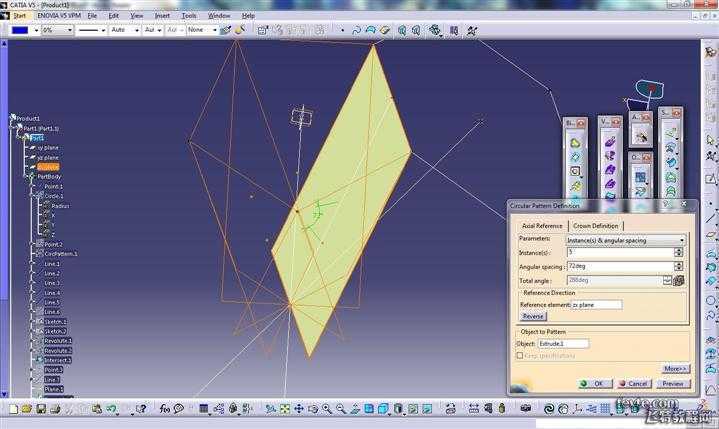Screen dimensions: 719x429
Task: Select Revolute.1 in the tree
Action: (58, 341)
